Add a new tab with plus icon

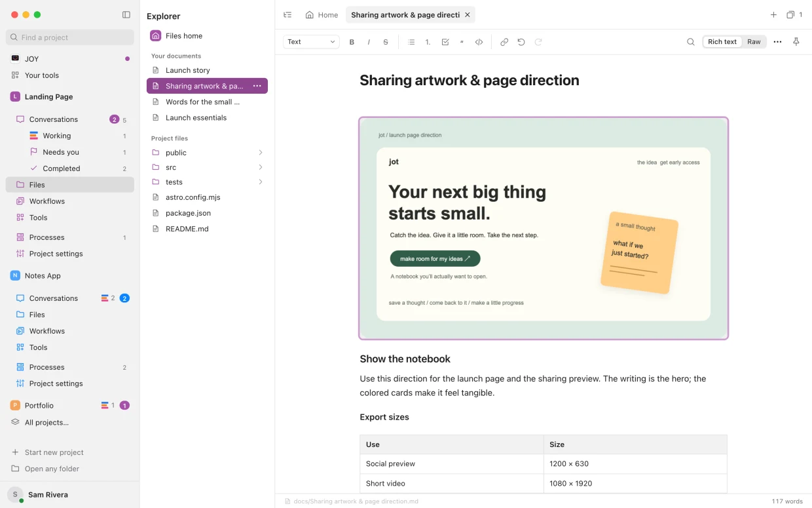tap(773, 14)
